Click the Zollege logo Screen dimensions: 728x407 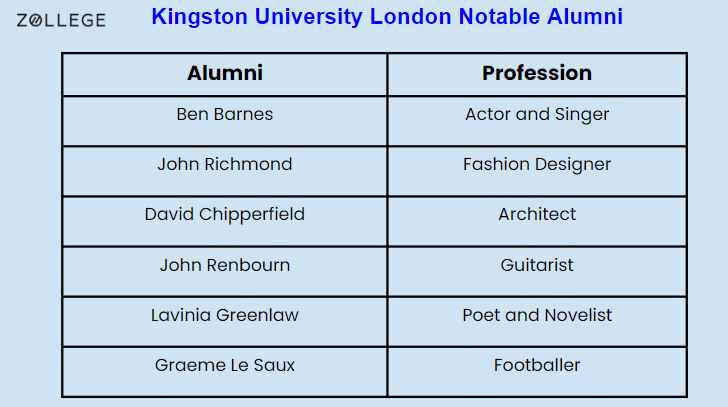(x=61, y=20)
